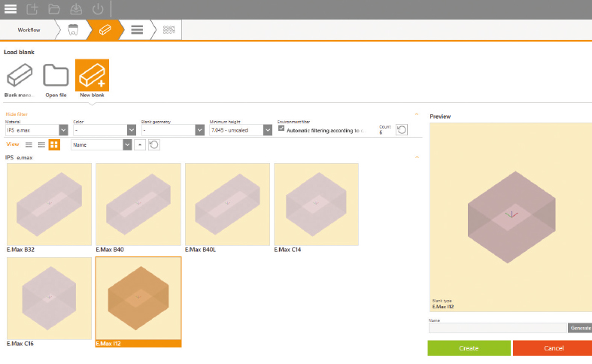Open the Blank geometry dropdown

click(173, 130)
